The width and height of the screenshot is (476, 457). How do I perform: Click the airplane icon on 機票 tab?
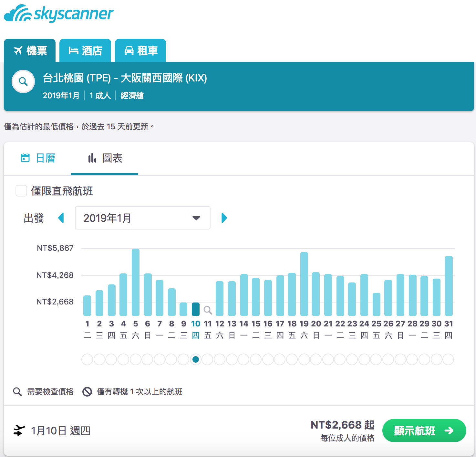point(18,50)
